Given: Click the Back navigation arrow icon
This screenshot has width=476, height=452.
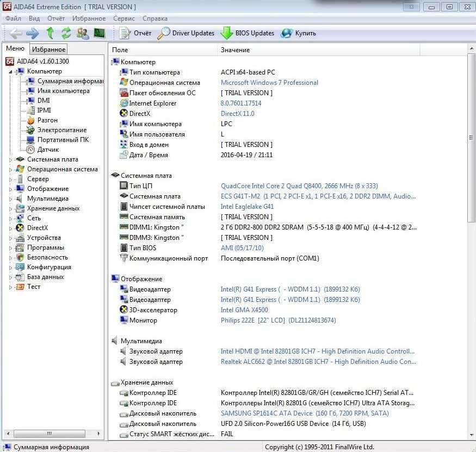Looking at the screenshot, I should tap(15, 33).
